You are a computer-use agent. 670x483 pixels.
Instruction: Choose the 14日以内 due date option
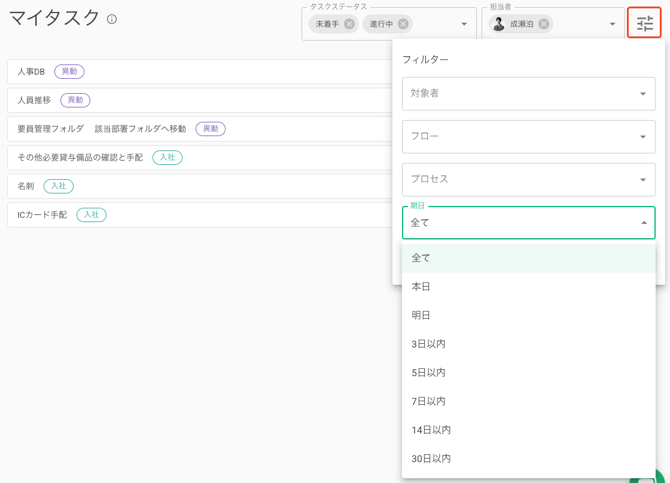click(x=529, y=430)
